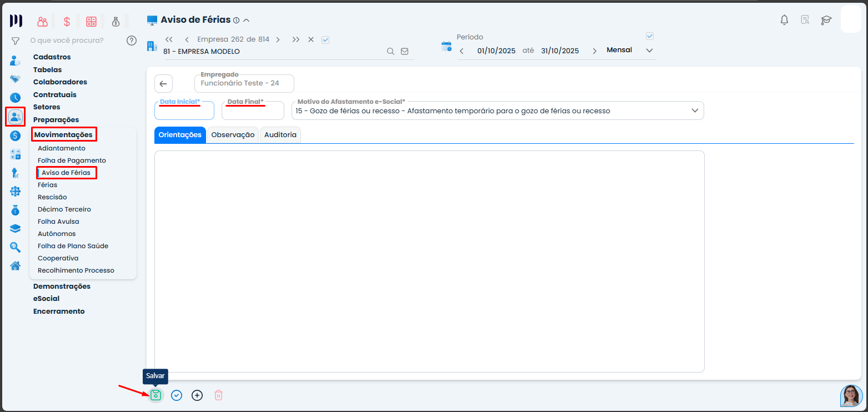Go to next company with right arrow
Image resolution: width=868 pixels, height=412 pixels.
(278, 39)
